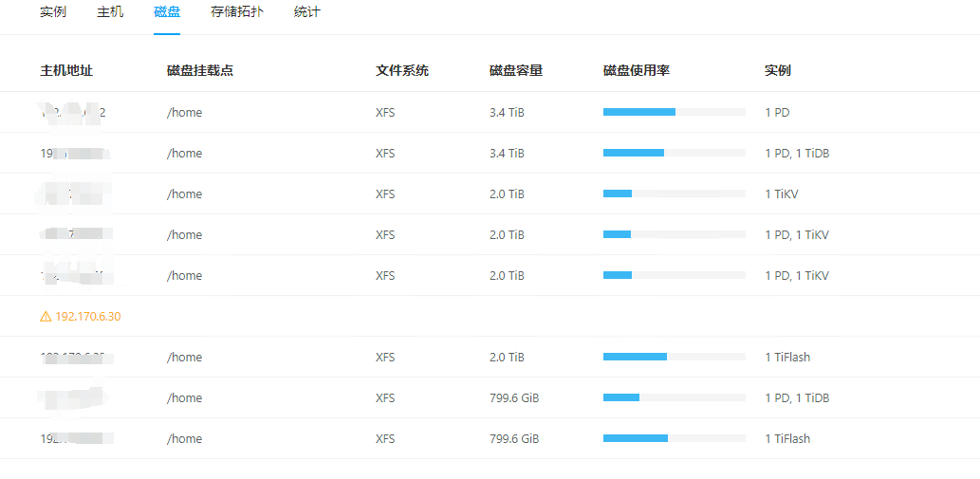Click the 磁盘容量 column header
Screen dimensions: 980x479
516,70
